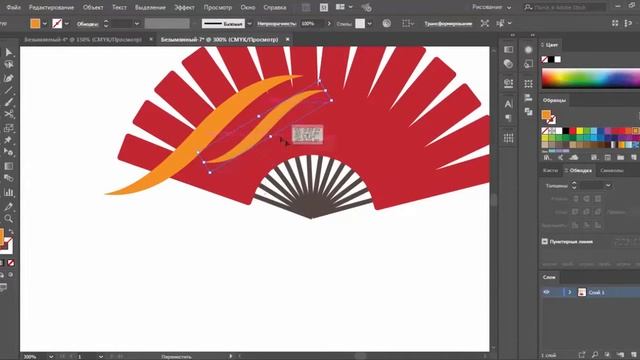Switch to the Безымянный-4 document tab
The height and width of the screenshot is (360, 640).
83,40
